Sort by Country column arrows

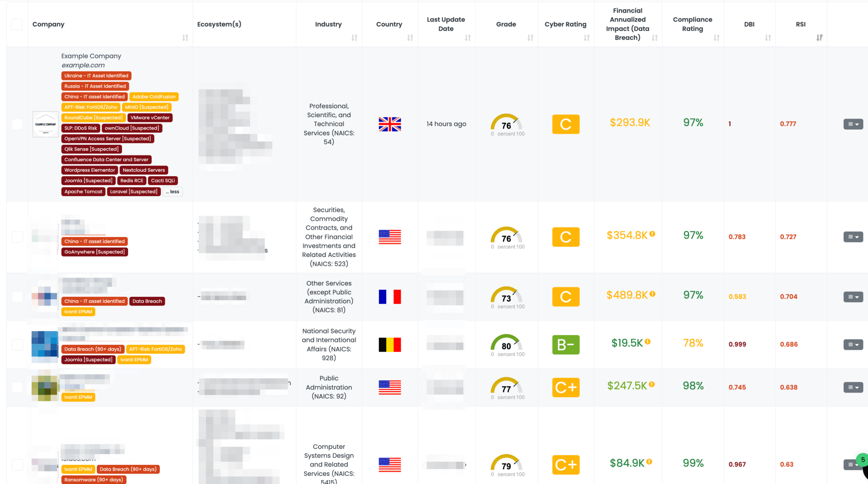pos(410,38)
